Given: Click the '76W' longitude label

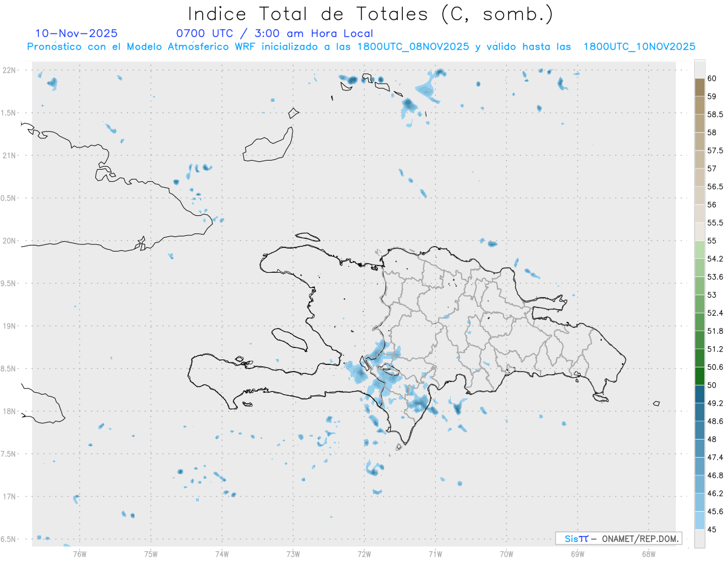Looking at the screenshot, I should [x=79, y=554].
